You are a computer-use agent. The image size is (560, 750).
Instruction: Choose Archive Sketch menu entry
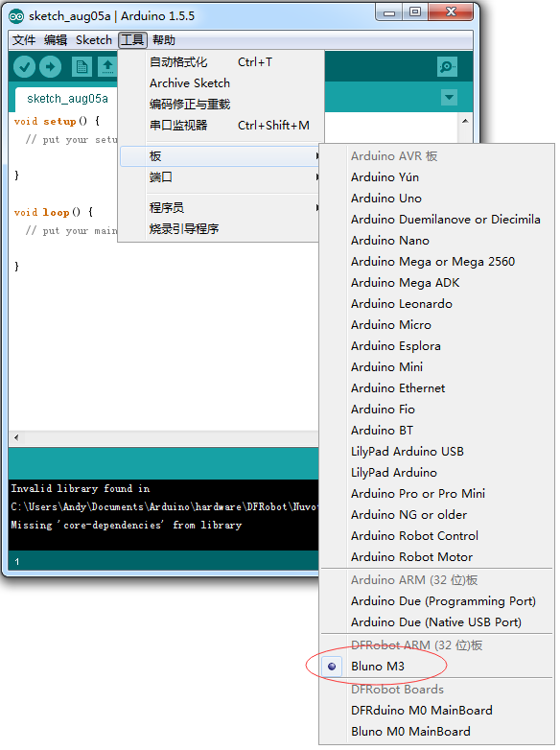(x=221, y=83)
